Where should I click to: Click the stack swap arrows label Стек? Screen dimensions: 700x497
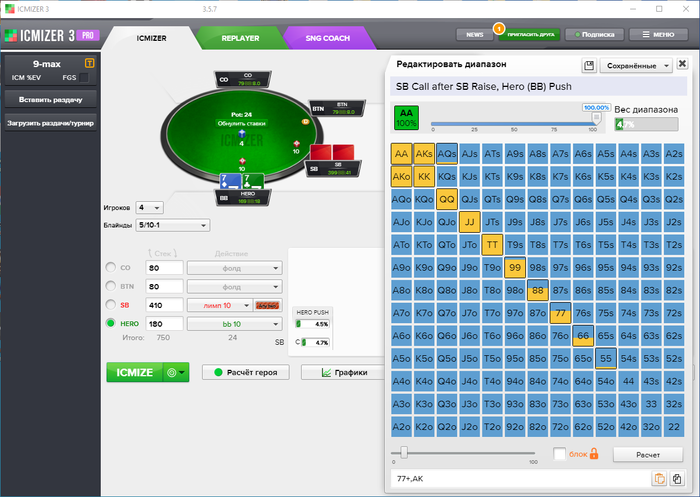pos(162,253)
